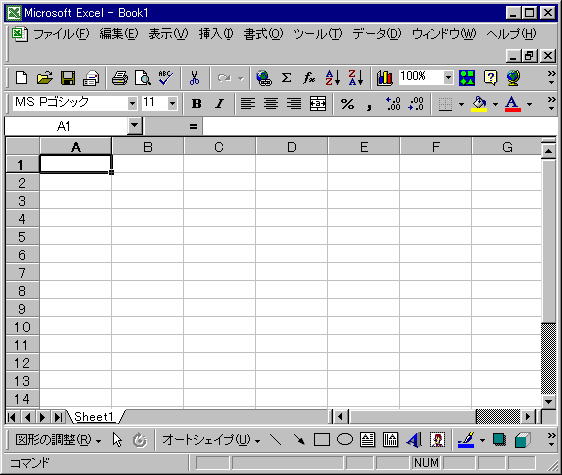Open the font size dropdown
The image size is (562, 475).
tap(172, 104)
